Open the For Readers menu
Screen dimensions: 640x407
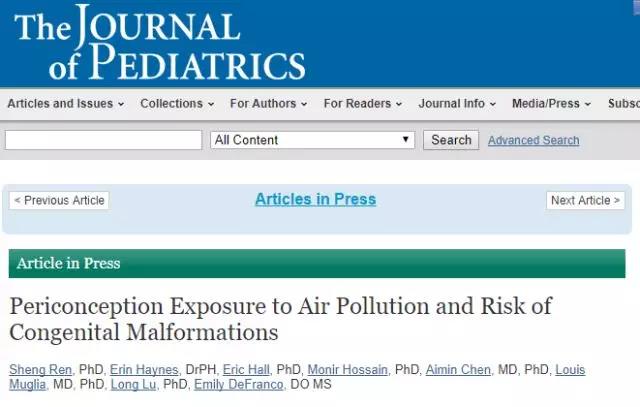click(363, 104)
